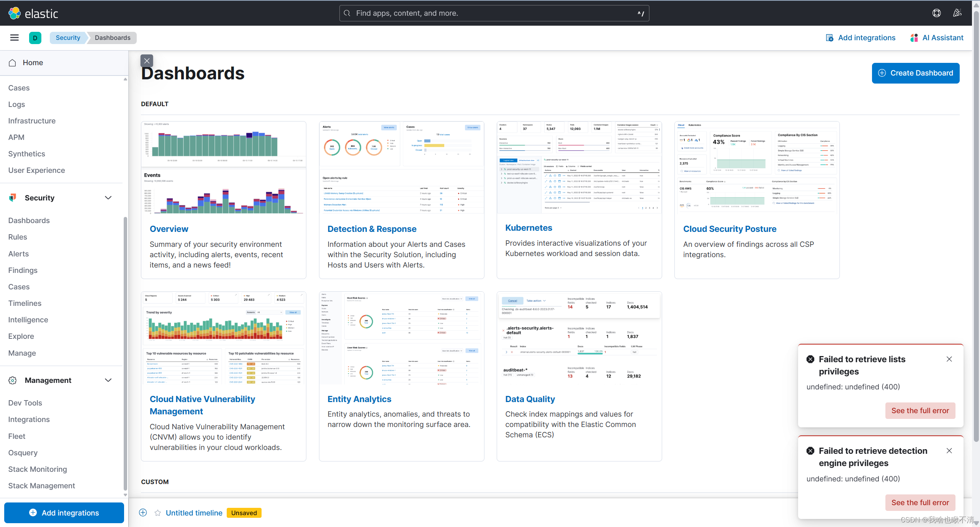Open Osquery in Management nav
The image size is (980, 527).
coord(23,453)
